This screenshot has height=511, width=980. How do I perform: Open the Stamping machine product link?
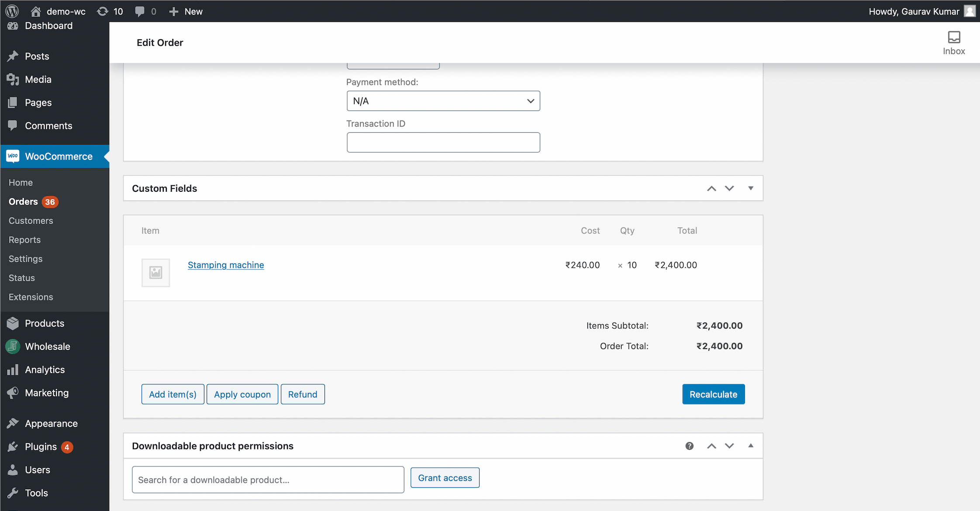pyautogui.click(x=225, y=265)
